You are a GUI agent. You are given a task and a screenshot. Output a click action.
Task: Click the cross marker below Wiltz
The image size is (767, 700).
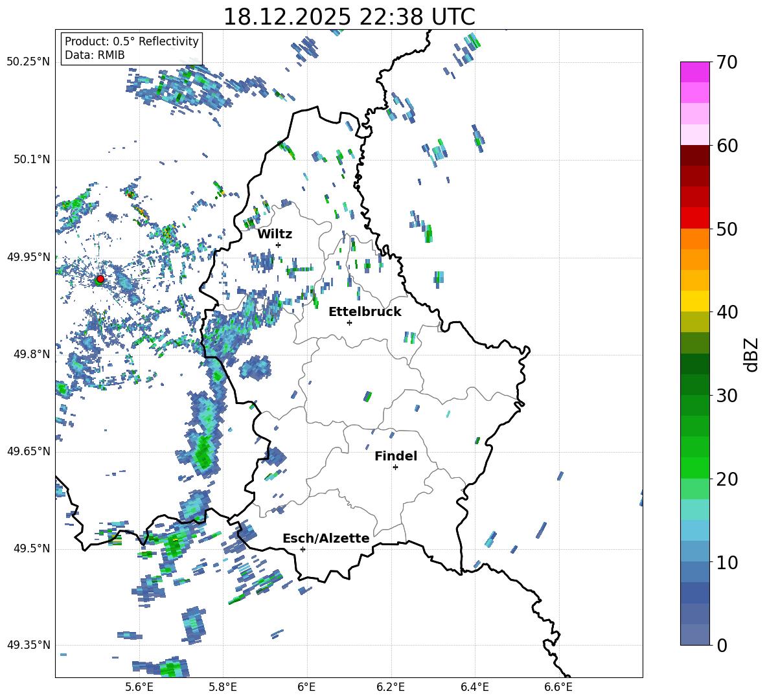(x=278, y=245)
